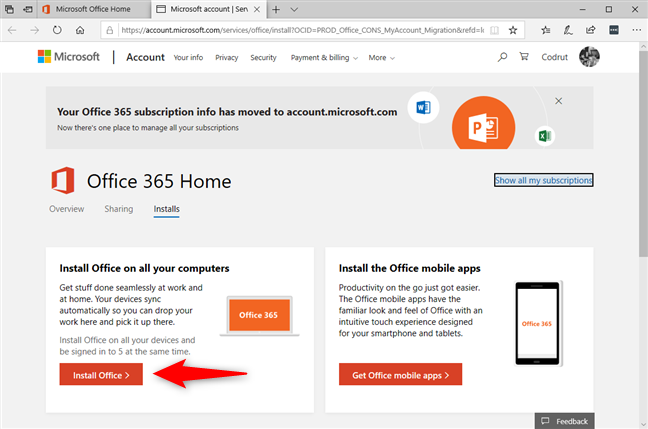Open search with magnifier icon

click(x=502, y=57)
